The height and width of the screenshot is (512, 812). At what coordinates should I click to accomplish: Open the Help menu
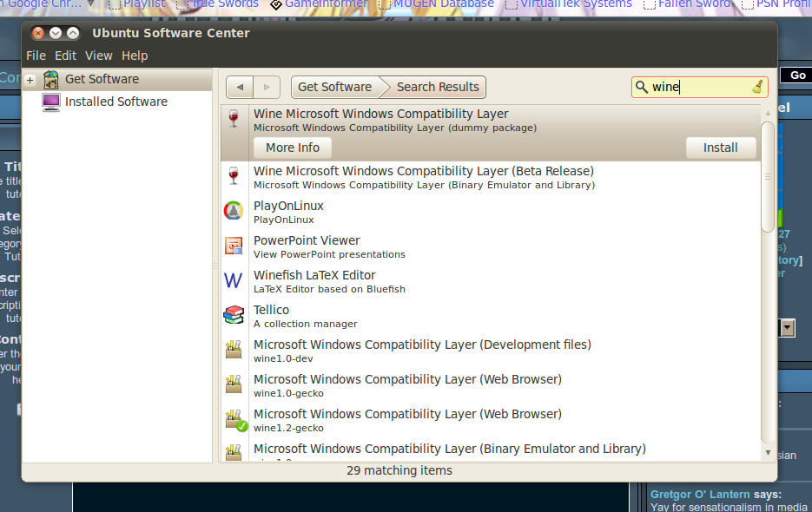135,56
